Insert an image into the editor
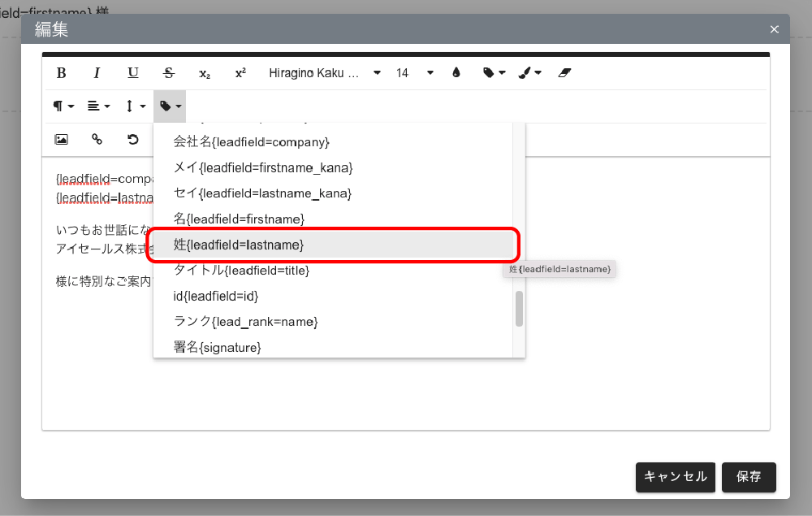812x516 pixels. (61, 139)
